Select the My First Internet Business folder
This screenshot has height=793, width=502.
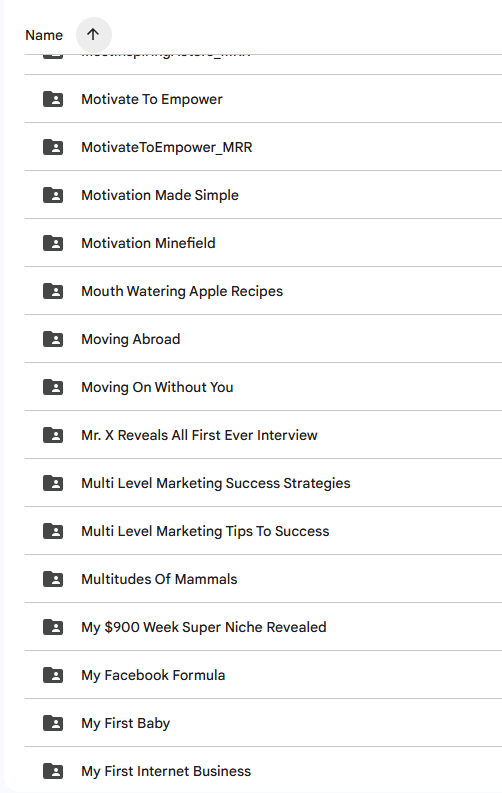(x=263, y=771)
